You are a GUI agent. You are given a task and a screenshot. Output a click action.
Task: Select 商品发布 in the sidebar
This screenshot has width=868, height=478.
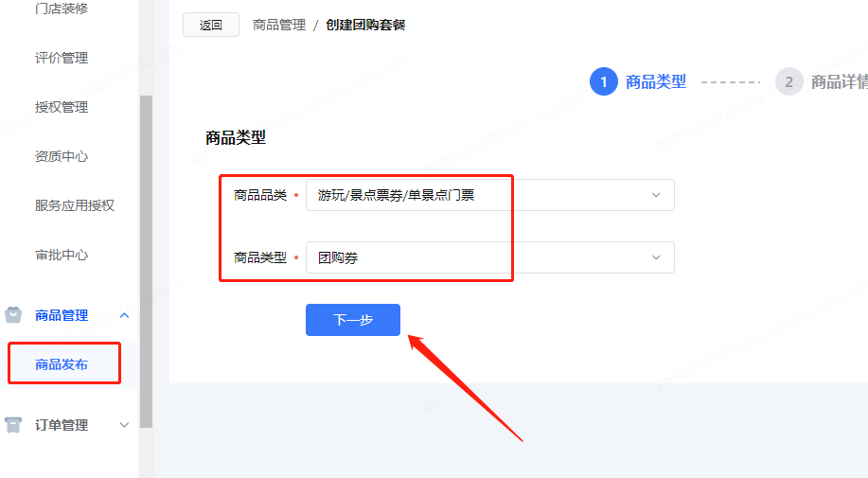(62, 364)
